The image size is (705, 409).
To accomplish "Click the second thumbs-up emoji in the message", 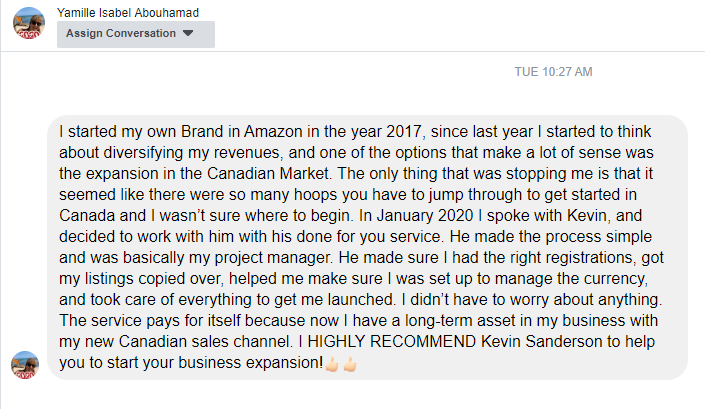I will pos(349,363).
